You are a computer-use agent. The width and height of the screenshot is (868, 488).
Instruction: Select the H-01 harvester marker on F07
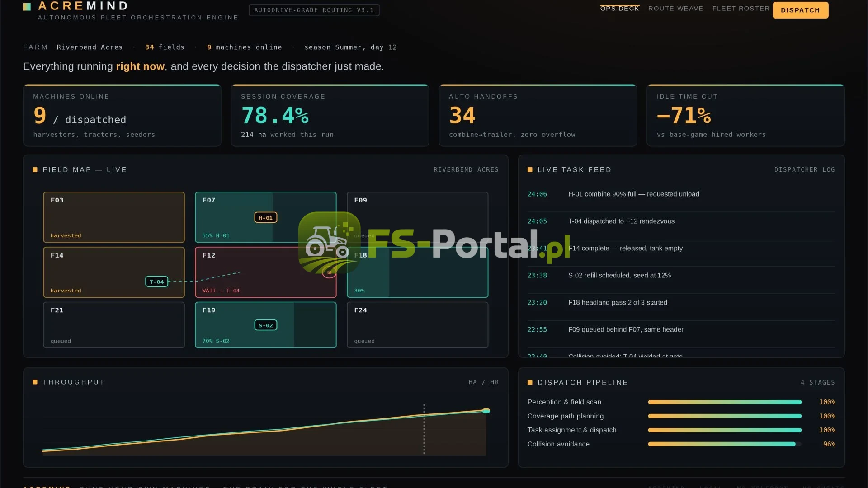[x=266, y=218]
